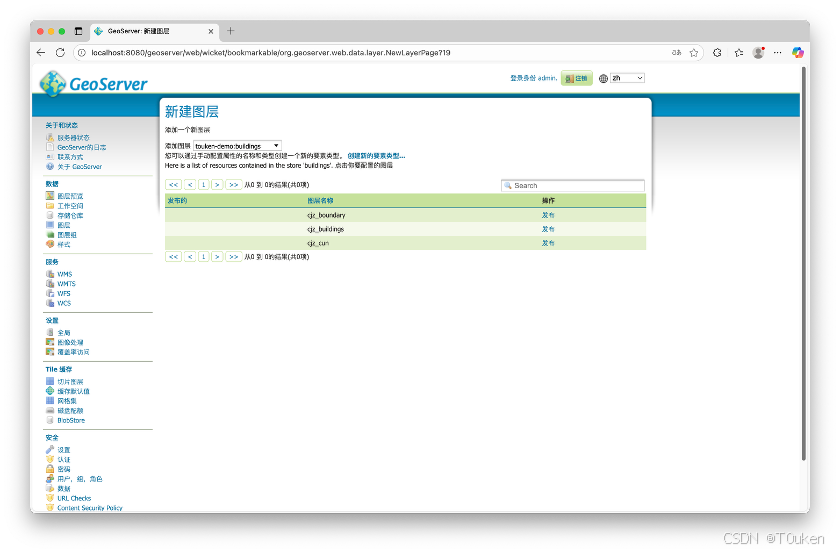Image resolution: width=840 pixels, height=554 pixels.
Task: Click previous page < button below table
Action: click(190, 257)
